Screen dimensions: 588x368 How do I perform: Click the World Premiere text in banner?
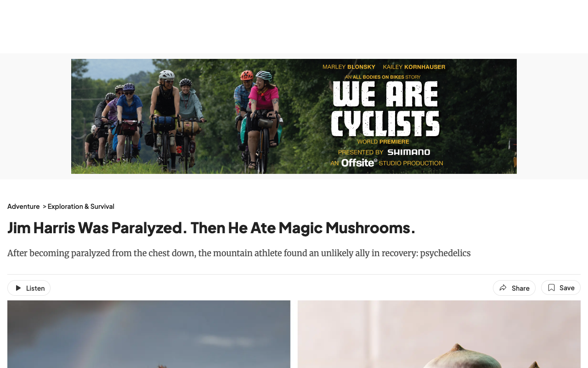(383, 142)
